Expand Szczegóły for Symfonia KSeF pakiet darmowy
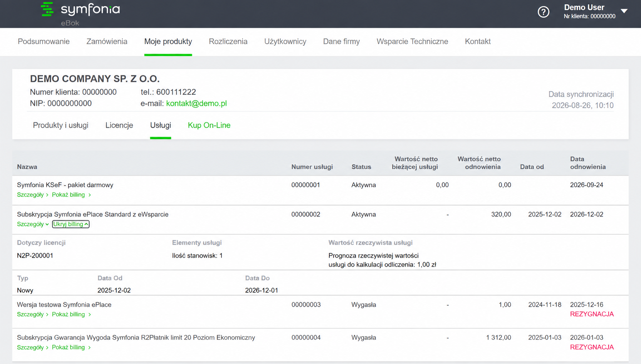 tap(33, 195)
